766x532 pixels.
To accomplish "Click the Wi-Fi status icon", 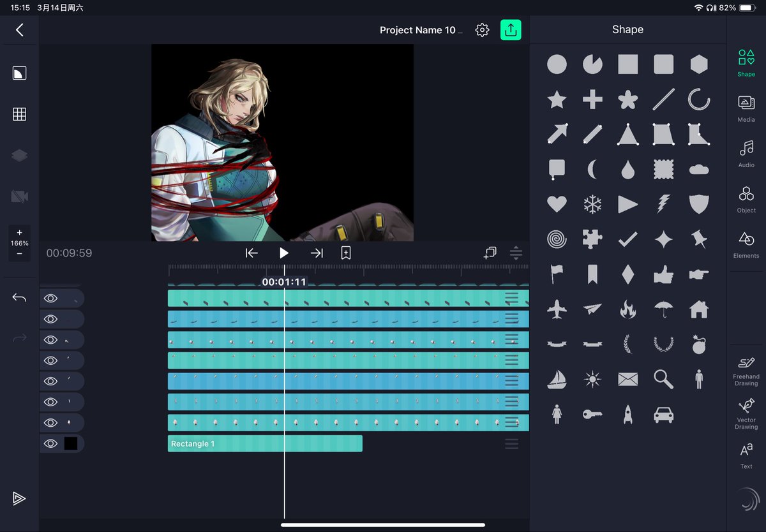I will pyautogui.click(x=699, y=8).
